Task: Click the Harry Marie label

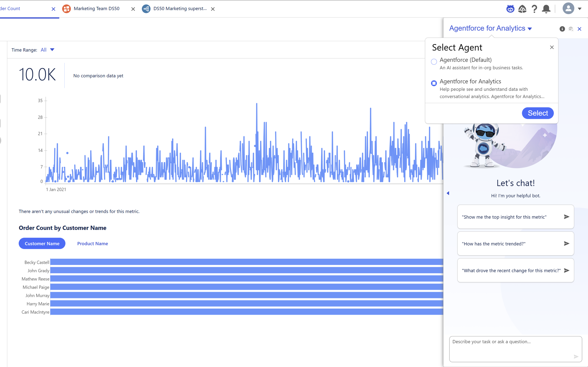Action: 38,304
